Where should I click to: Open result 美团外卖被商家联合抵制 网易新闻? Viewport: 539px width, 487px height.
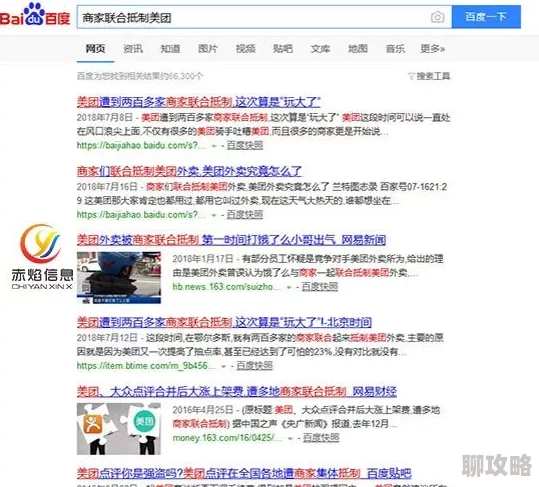(231, 240)
